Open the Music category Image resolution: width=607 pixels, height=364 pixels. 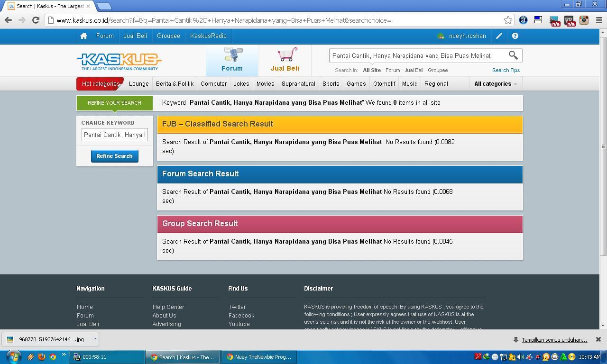409,84
